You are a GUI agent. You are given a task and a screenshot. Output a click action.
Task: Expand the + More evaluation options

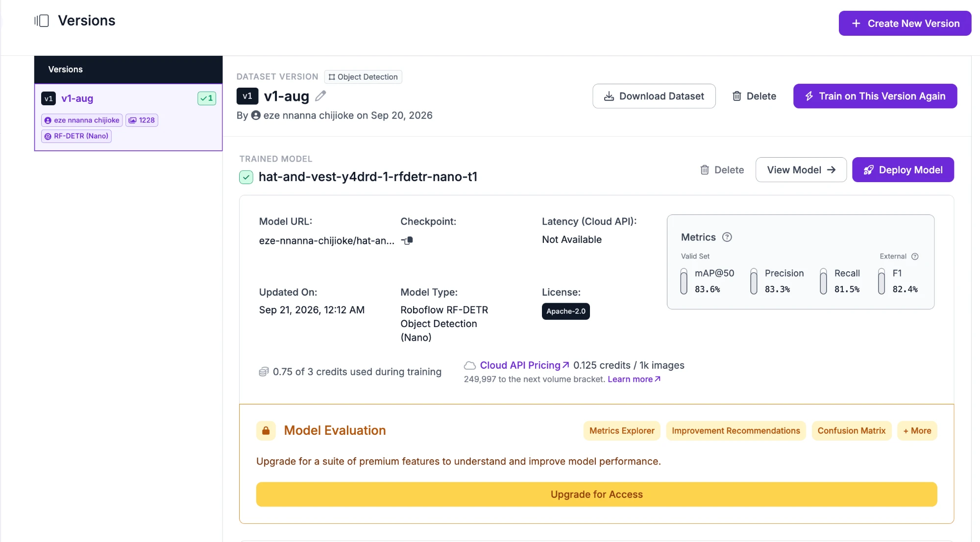(x=917, y=431)
